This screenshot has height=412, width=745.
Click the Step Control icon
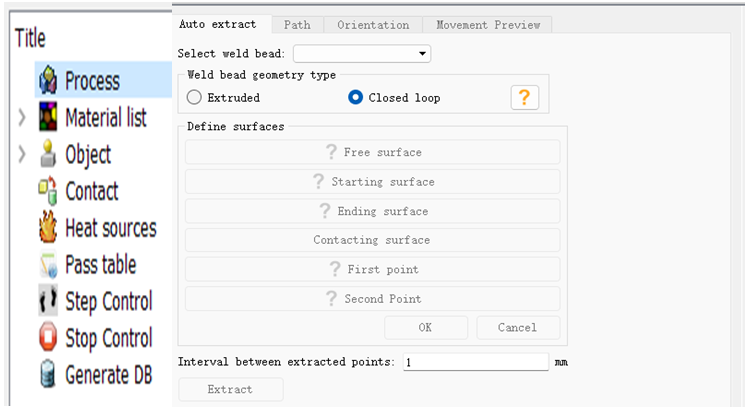click(47, 301)
